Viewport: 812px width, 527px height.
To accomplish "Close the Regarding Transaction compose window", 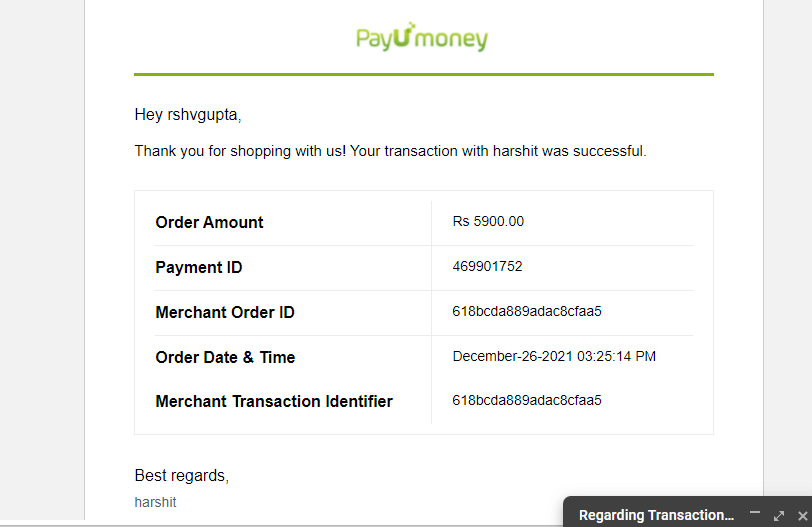I will coord(803,516).
